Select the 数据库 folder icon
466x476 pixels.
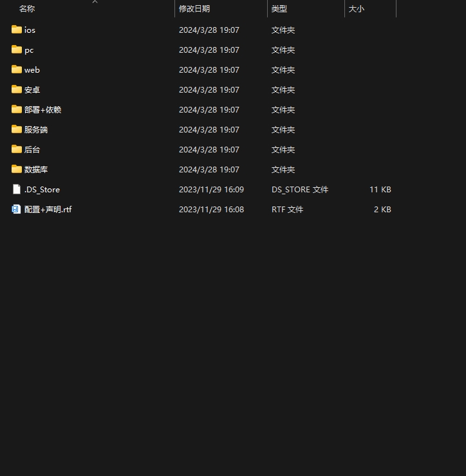click(16, 169)
